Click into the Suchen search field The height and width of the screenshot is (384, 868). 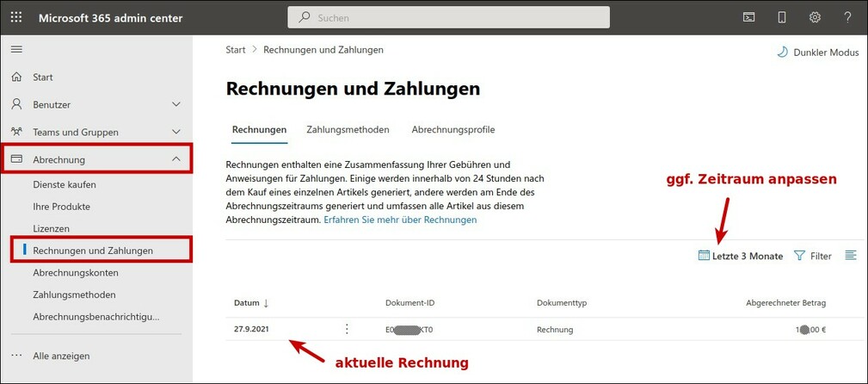pyautogui.click(x=448, y=17)
